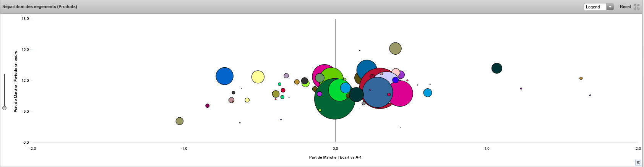Expand chart to fullscreen with four-arrow icon
Viewport: 644px width, 167px height.
pos(637,7)
